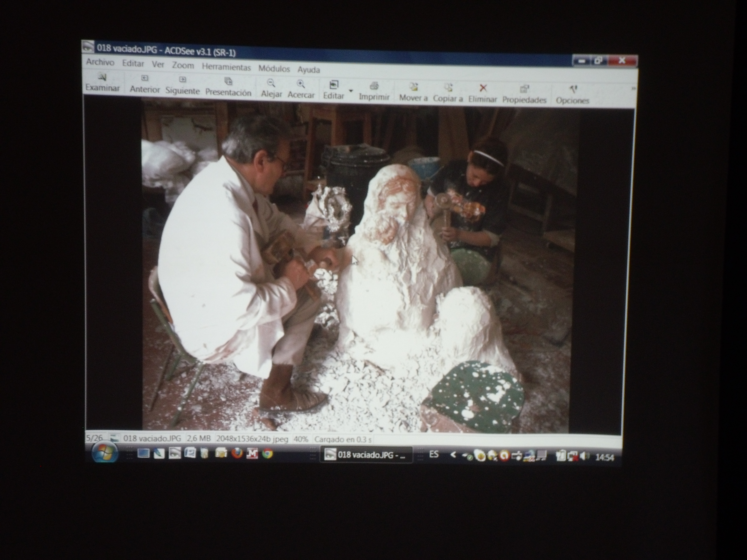The width and height of the screenshot is (747, 560).
Task: Click the '2048x1536x24b jpeg' dimensions field
Action: click(252, 439)
